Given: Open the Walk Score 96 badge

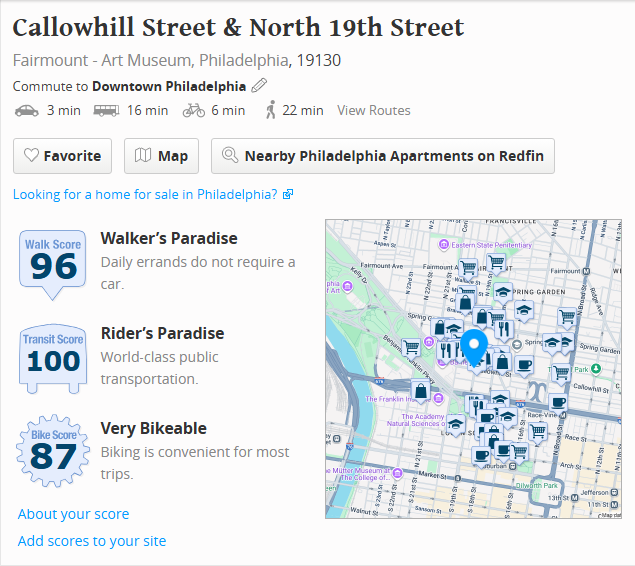Looking at the screenshot, I should pos(53,265).
